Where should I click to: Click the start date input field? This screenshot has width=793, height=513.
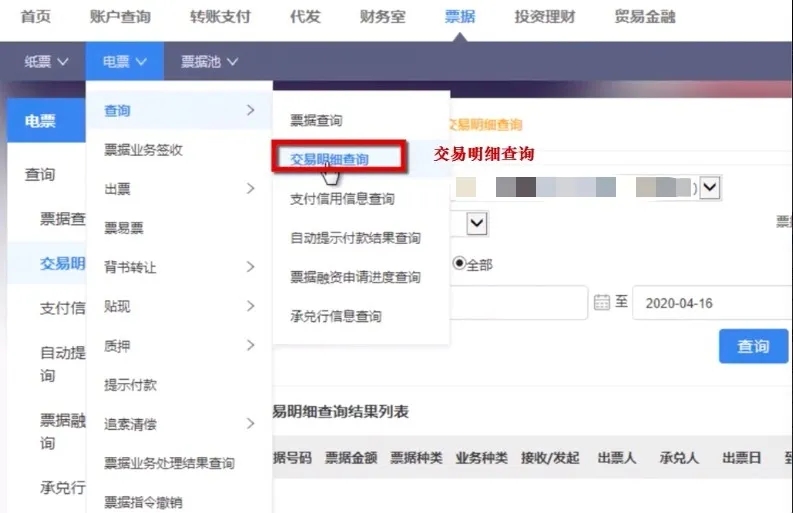point(519,303)
